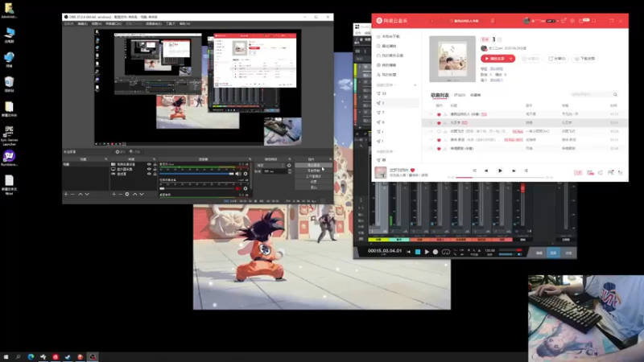Click the collect button next to play-all

(x=530, y=59)
